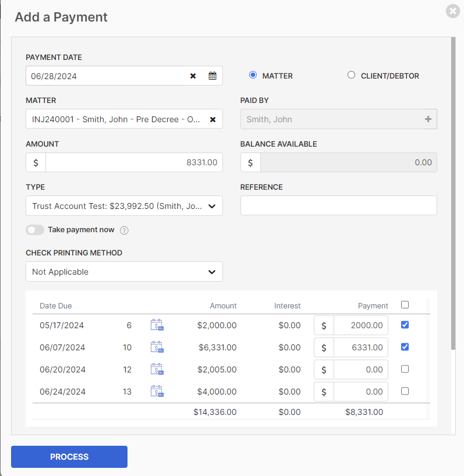Click into the Reference input field
This screenshot has height=476, width=464.
pyautogui.click(x=339, y=205)
